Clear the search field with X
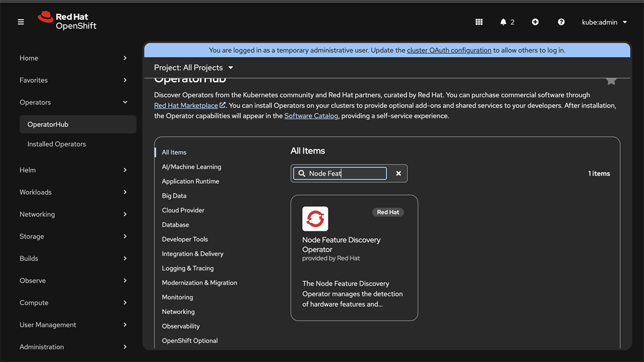 click(x=398, y=173)
